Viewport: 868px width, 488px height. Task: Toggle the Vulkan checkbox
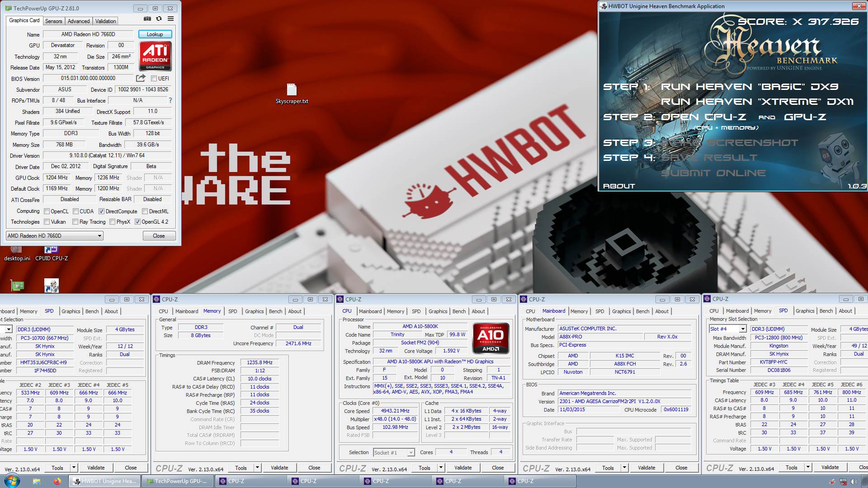(47, 222)
